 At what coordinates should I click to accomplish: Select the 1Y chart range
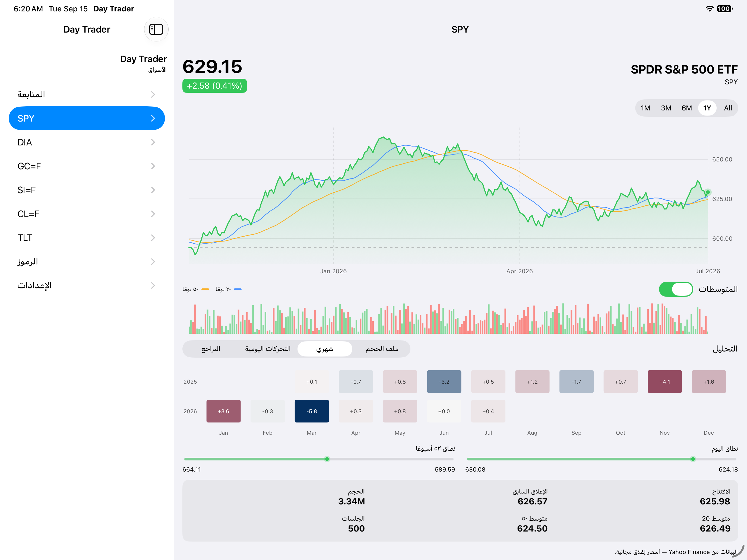tap(707, 108)
